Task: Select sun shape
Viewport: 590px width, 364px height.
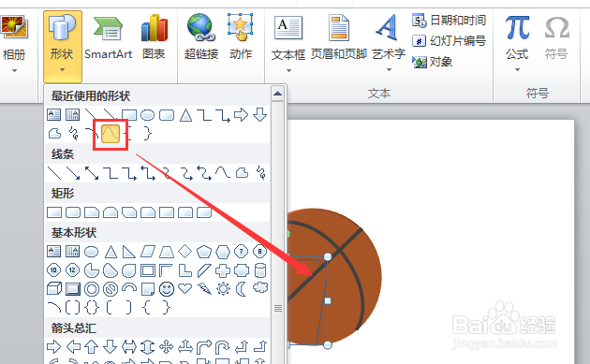Action: (x=223, y=289)
